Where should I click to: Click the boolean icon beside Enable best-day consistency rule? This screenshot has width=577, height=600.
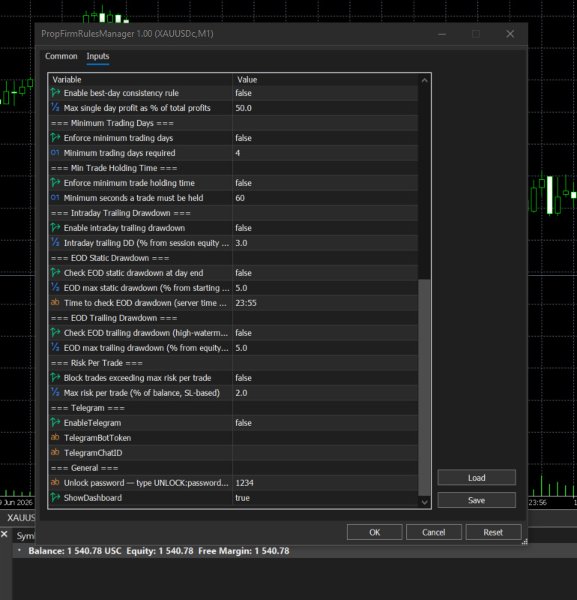[x=55, y=93]
